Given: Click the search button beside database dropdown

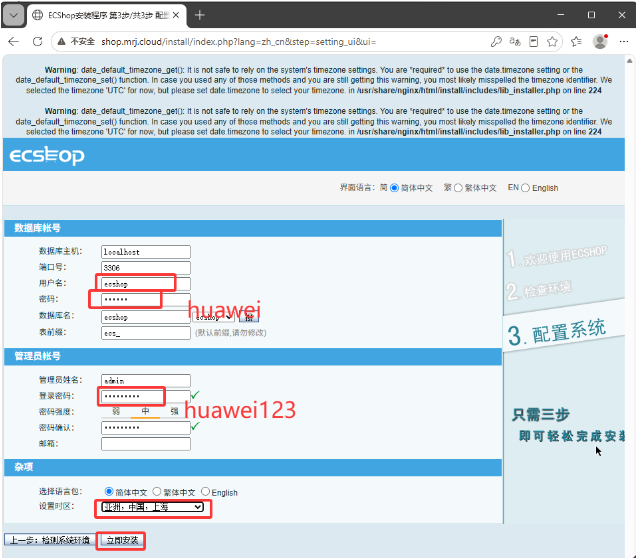Looking at the screenshot, I should pos(249,318).
